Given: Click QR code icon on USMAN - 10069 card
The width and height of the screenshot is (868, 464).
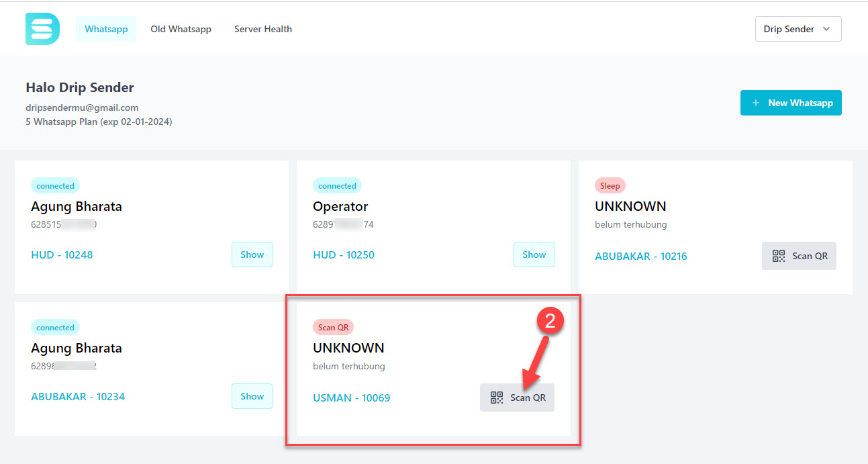Looking at the screenshot, I should 496,398.
